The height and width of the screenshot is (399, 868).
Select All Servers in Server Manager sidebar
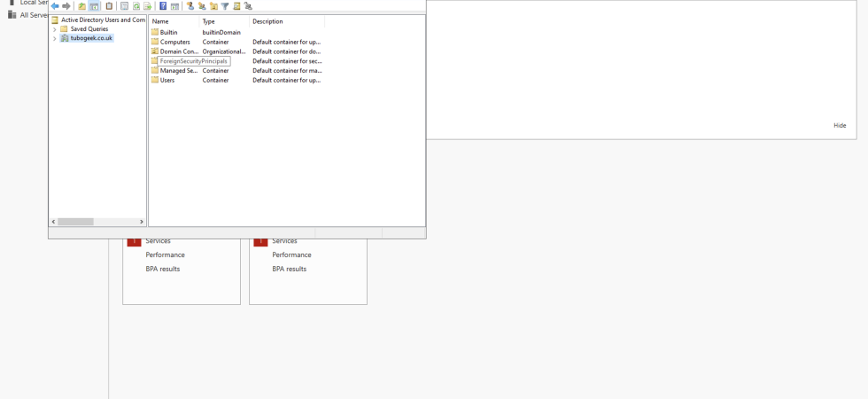pos(34,15)
